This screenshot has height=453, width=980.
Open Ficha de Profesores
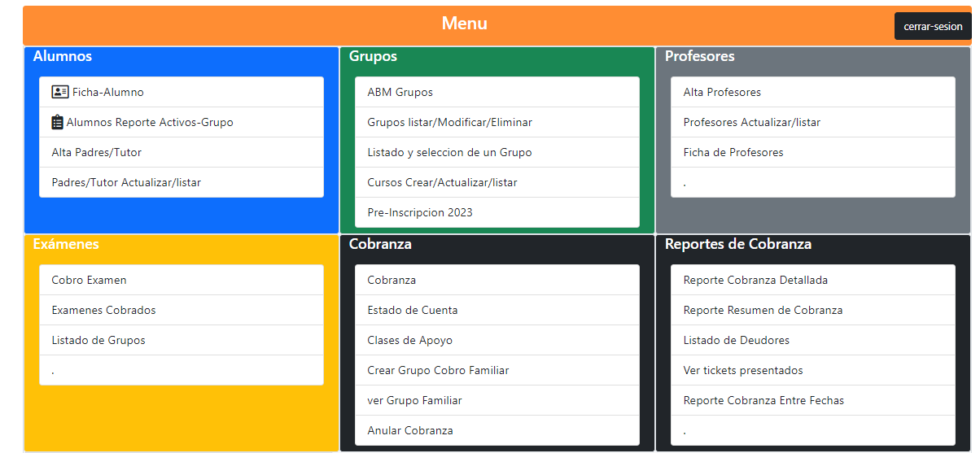pos(733,152)
